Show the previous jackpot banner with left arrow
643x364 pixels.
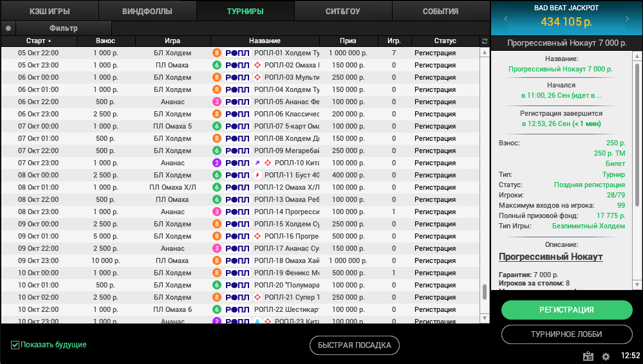click(506, 19)
